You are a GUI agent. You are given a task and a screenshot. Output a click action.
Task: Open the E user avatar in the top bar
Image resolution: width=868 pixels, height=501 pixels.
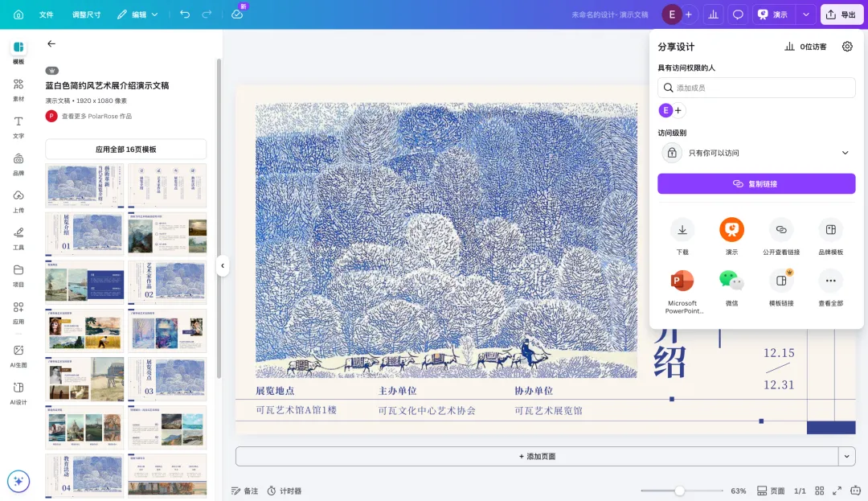[671, 14]
